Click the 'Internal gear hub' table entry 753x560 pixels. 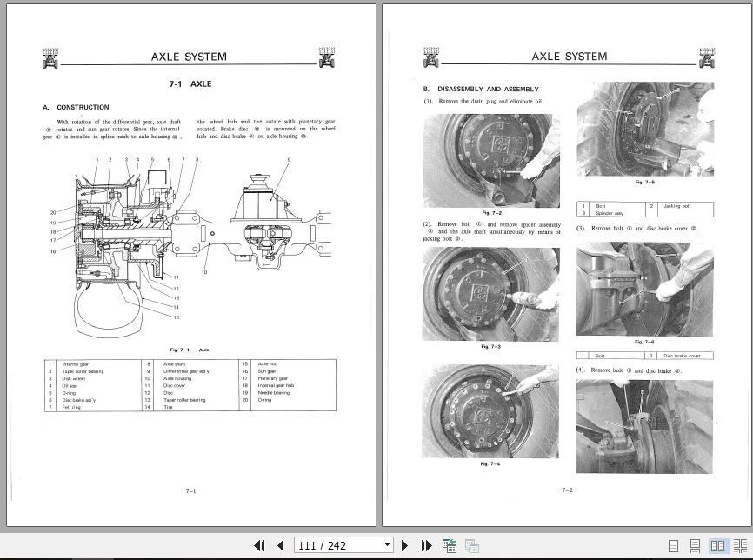click(276, 386)
